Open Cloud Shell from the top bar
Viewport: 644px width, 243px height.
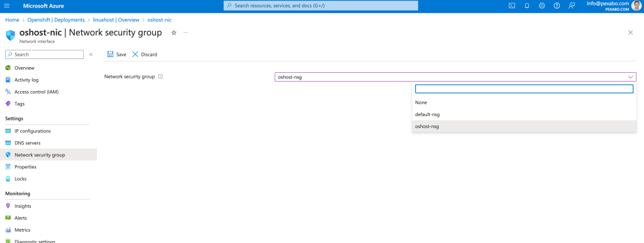point(512,6)
